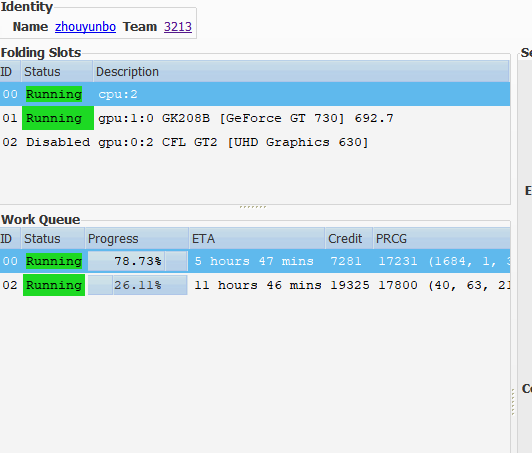Click the credit value 19325

pyautogui.click(x=350, y=285)
